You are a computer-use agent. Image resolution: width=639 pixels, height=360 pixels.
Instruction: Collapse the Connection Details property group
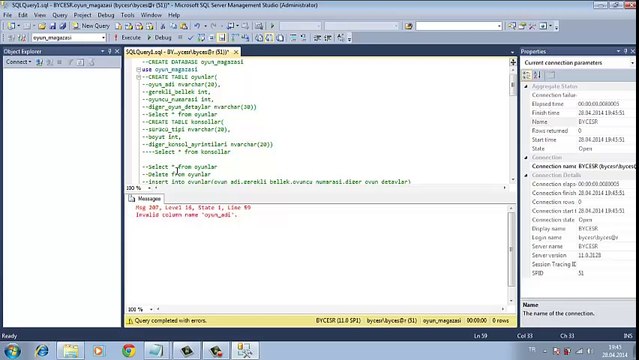pyautogui.click(x=526, y=175)
